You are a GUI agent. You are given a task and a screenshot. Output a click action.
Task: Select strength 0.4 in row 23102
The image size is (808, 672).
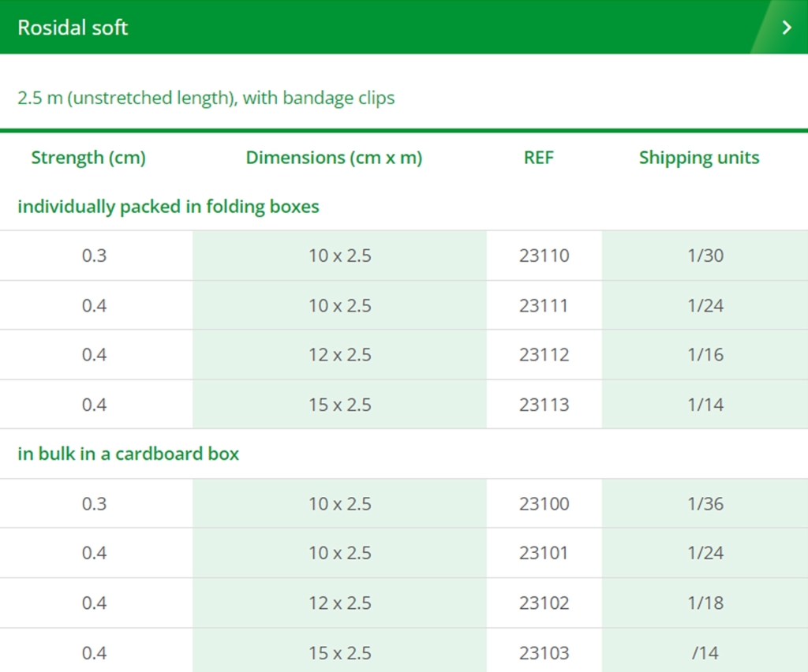95,603
